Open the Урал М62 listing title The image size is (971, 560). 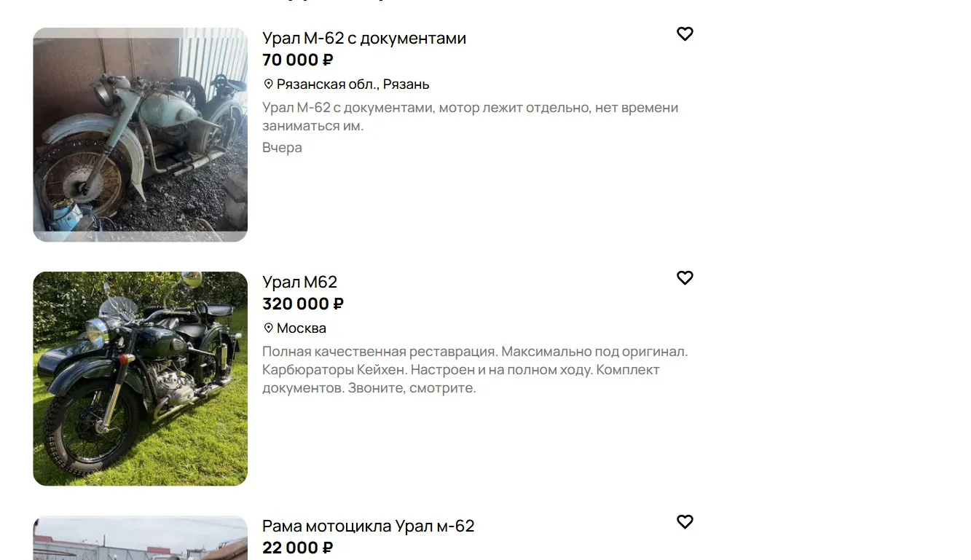tap(300, 282)
